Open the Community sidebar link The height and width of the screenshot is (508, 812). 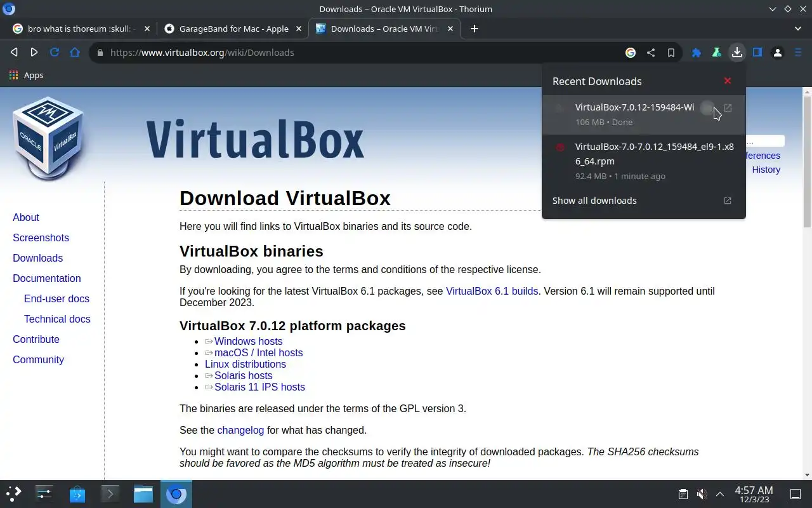(x=38, y=359)
